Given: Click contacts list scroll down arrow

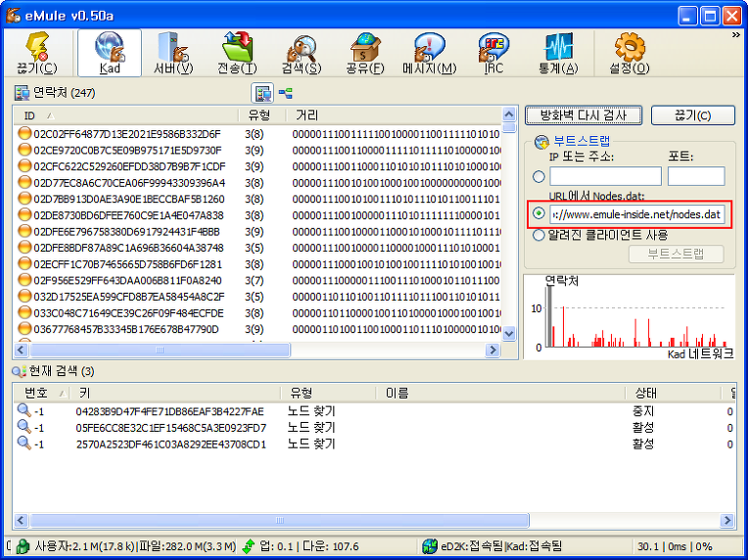Looking at the screenshot, I should pos(509,334).
